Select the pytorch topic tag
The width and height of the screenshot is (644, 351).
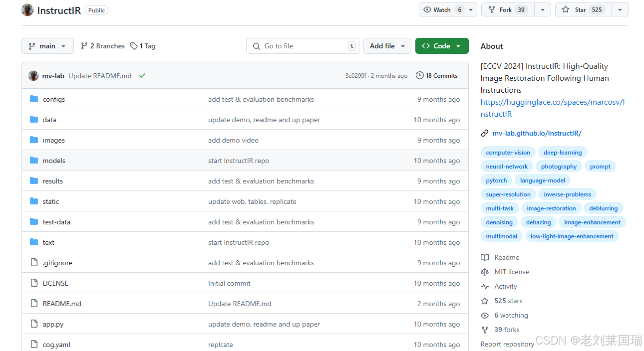coord(496,180)
